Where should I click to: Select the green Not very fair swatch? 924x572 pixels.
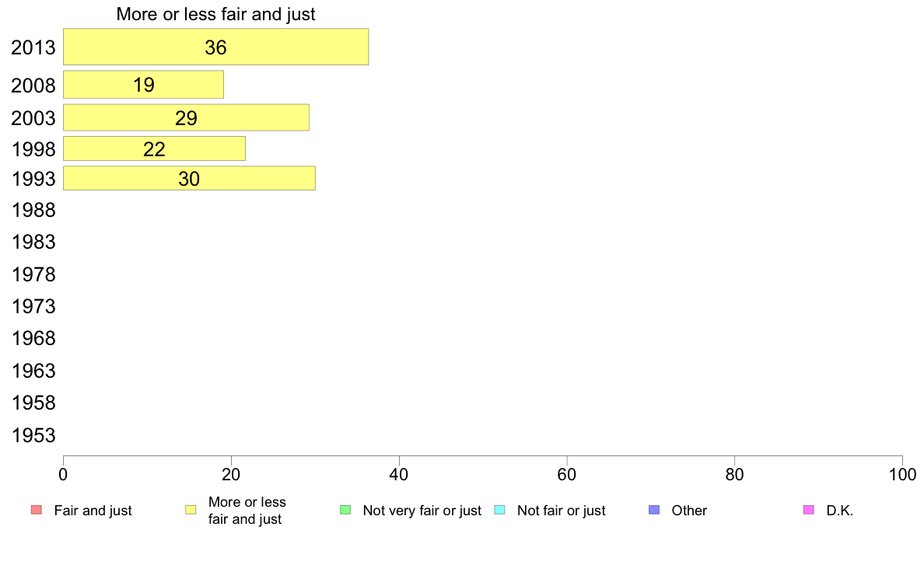coord(345,510)
